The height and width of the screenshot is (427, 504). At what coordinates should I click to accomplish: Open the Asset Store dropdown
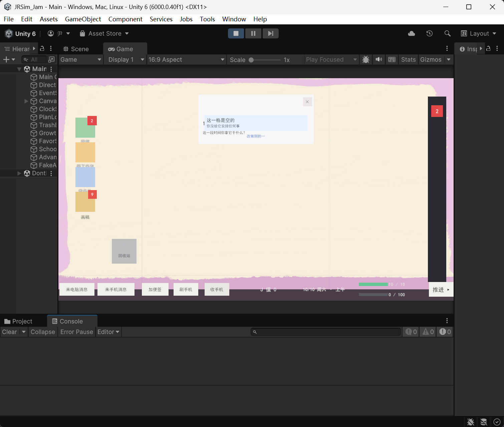(104, 33)
